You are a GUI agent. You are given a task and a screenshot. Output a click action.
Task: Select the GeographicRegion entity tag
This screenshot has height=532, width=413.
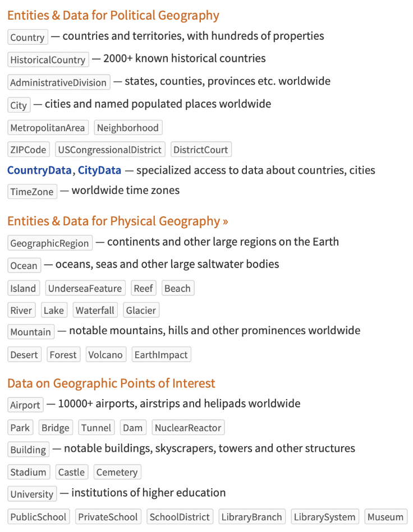pos(50,243)
